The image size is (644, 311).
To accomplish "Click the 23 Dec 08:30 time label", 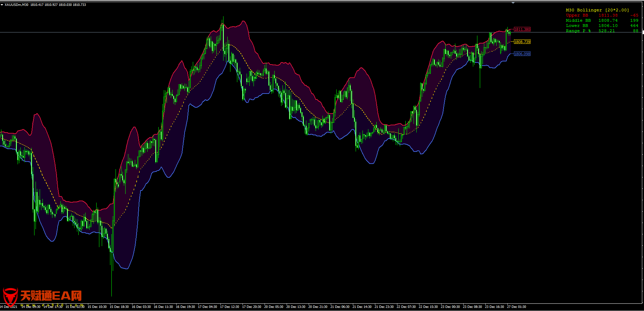I will 473,307.
